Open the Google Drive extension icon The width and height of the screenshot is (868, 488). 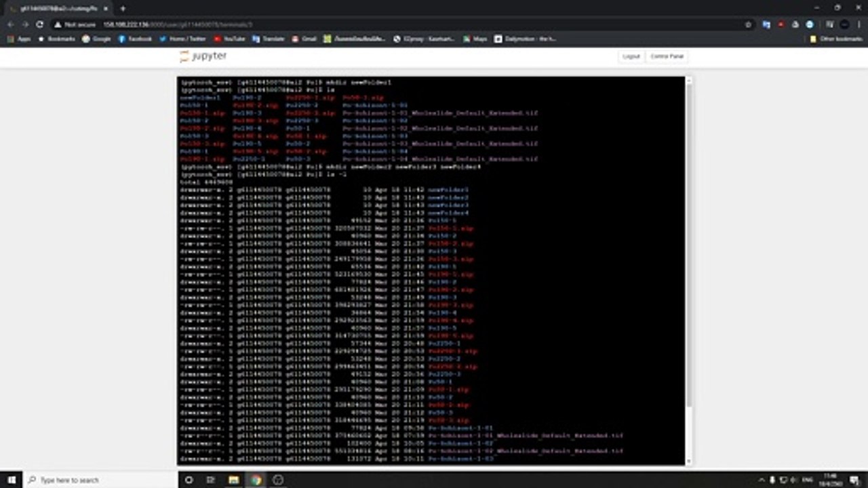point(795,24)
